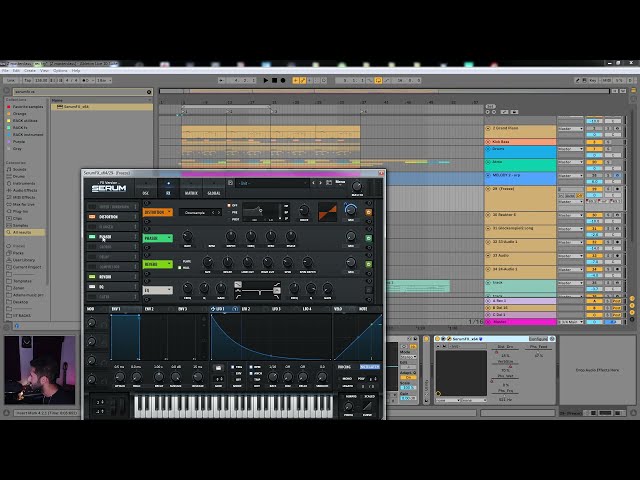Open the Serum Menu dropdown
The image size is (640, 480).
(x=340, y=182)
